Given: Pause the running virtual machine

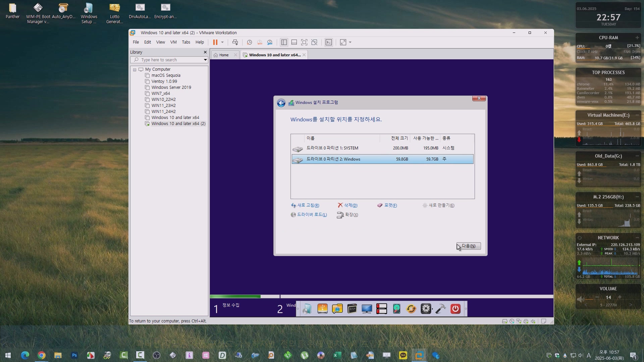Looking at the screenshot, I should 215,42.
